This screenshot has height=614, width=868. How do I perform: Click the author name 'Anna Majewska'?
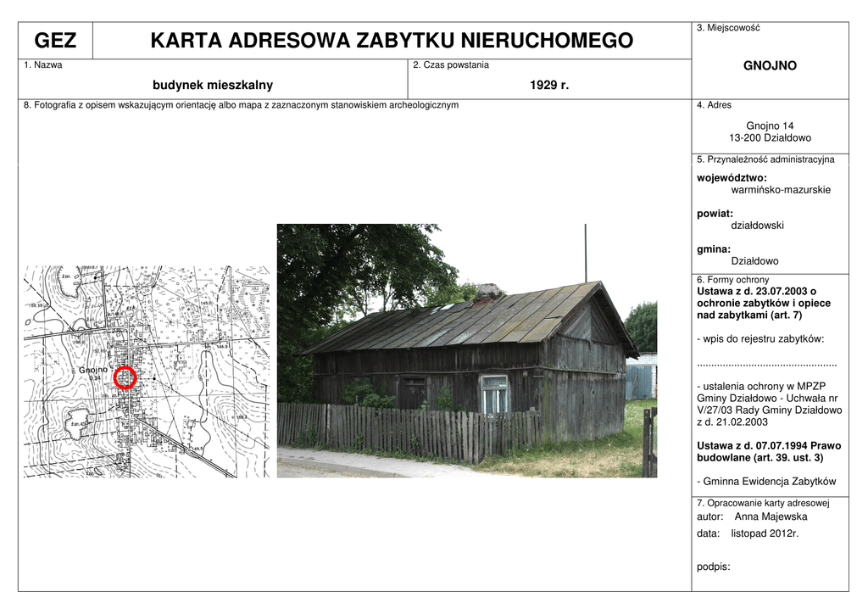[771, 516]
